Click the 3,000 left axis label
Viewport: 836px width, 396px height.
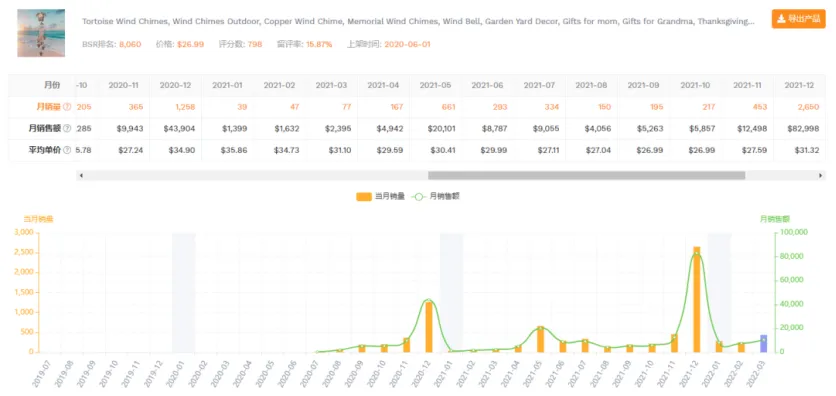[23, 232]
